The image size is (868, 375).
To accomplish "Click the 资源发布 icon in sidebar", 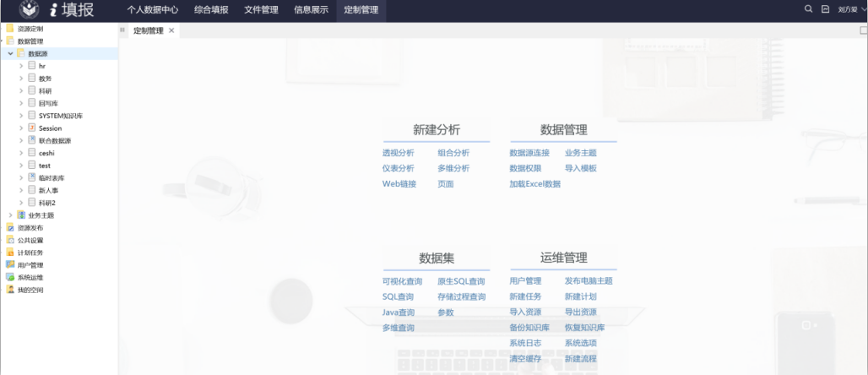I will coord(10,227).
